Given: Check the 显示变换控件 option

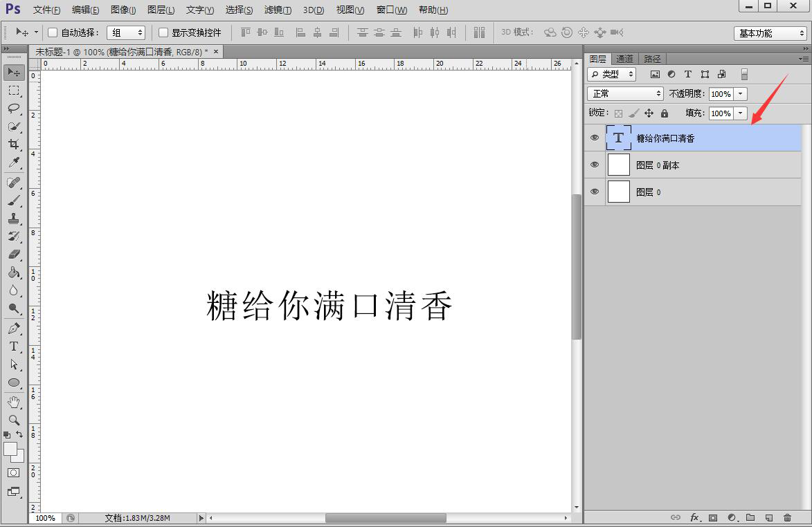Looking at the screenshot, I should [163, 32].
